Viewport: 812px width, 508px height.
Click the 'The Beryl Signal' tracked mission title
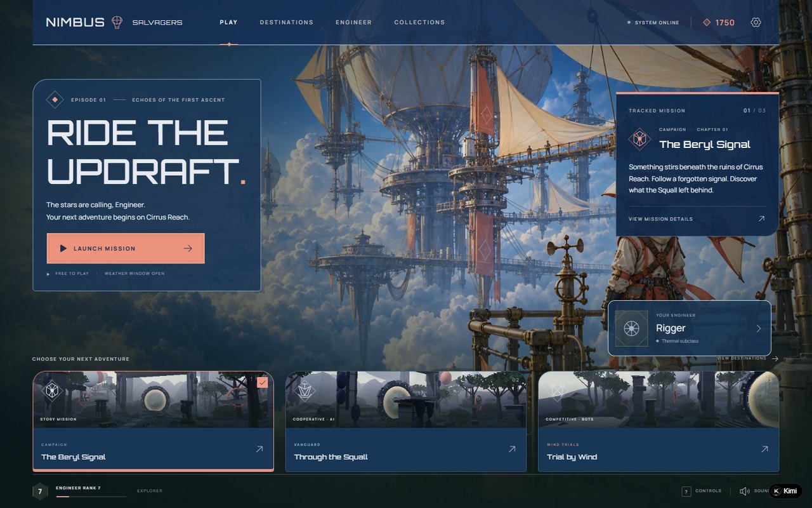705,144
